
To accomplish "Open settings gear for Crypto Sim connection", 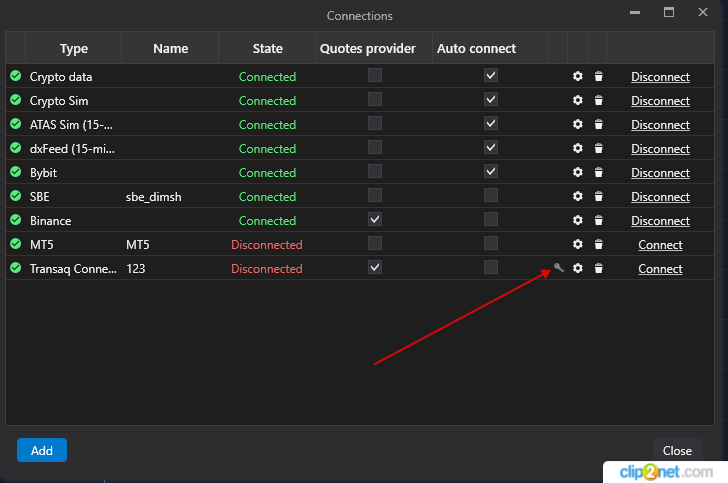I will point(578,100).
